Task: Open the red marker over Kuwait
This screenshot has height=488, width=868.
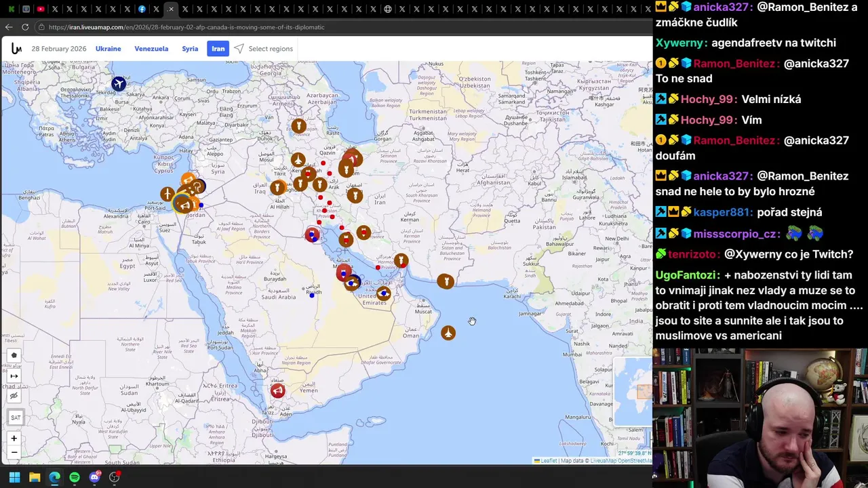Action: click(x=312, y=235)
